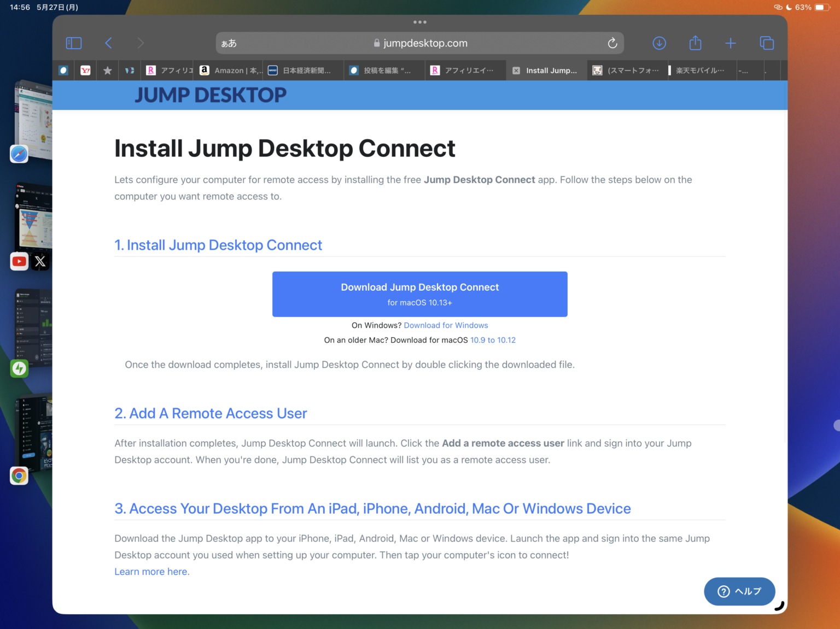The height and width of the screenshot is (629, 840).
Task: Click Download Jump Desktop Connect button
Action: [x=419, y=294]
